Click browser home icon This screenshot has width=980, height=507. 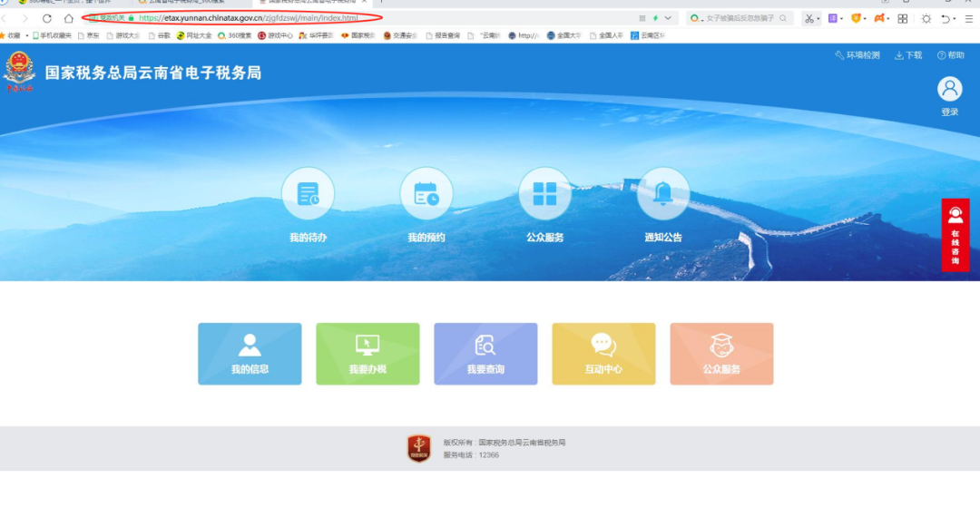[x=69, y=19]
